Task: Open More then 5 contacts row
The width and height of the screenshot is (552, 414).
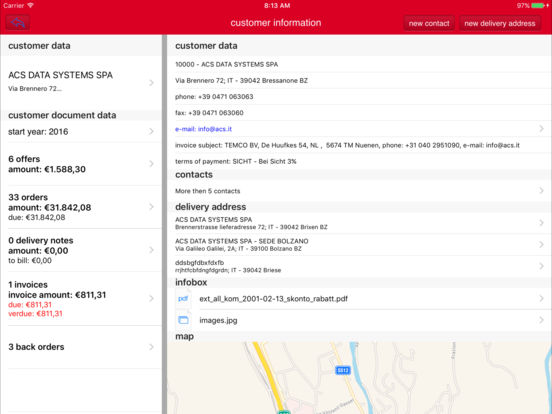Action: pyautogui.click(x=359, y=190)
